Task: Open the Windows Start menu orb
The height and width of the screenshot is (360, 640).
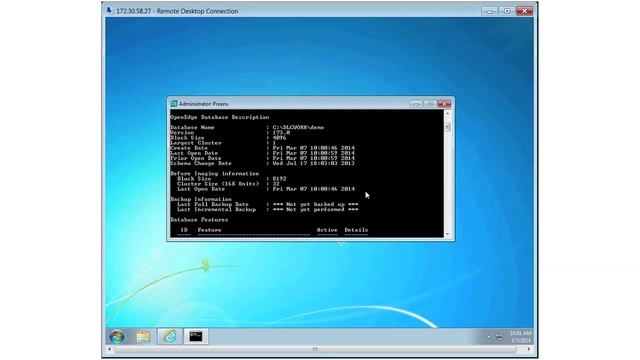Action: (117, 337)
